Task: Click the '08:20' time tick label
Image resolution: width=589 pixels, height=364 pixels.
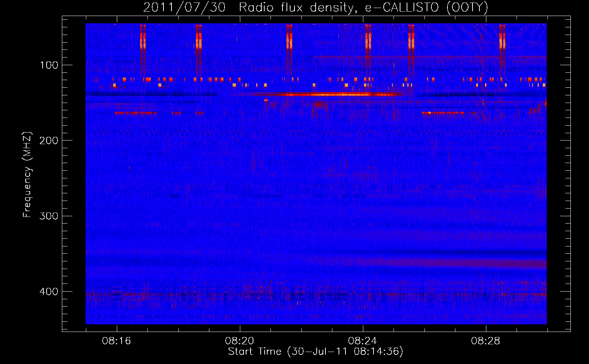Action: tap(240, 341)
